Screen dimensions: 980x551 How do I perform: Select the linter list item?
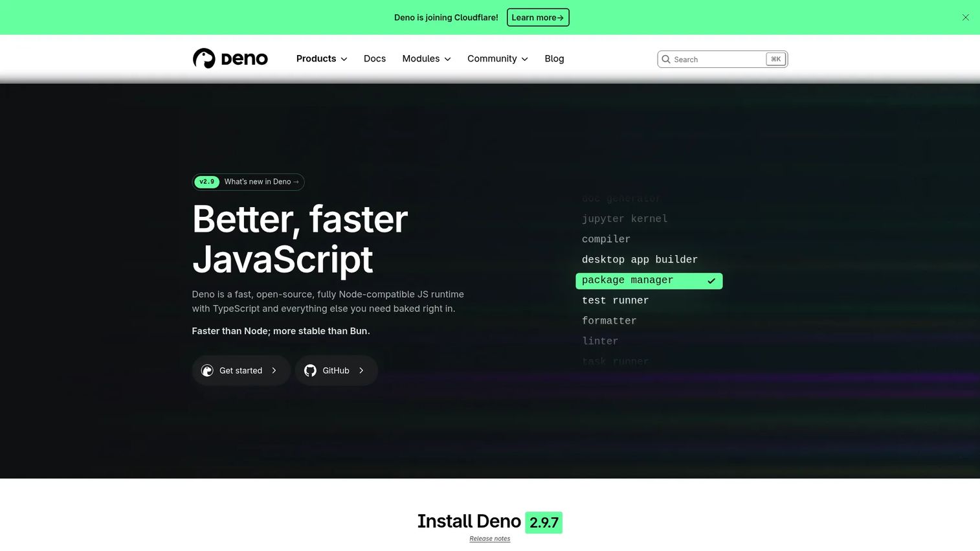point(600,341)
